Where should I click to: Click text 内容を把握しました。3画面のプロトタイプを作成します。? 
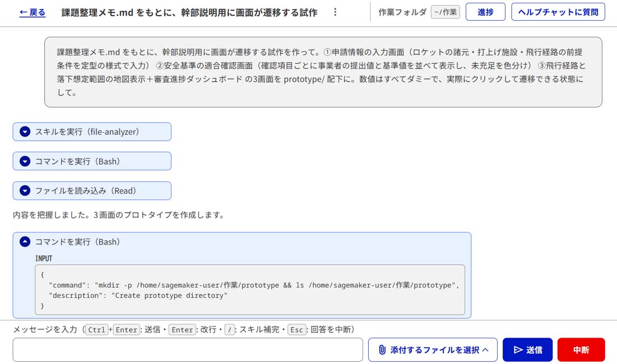[119, 215]
